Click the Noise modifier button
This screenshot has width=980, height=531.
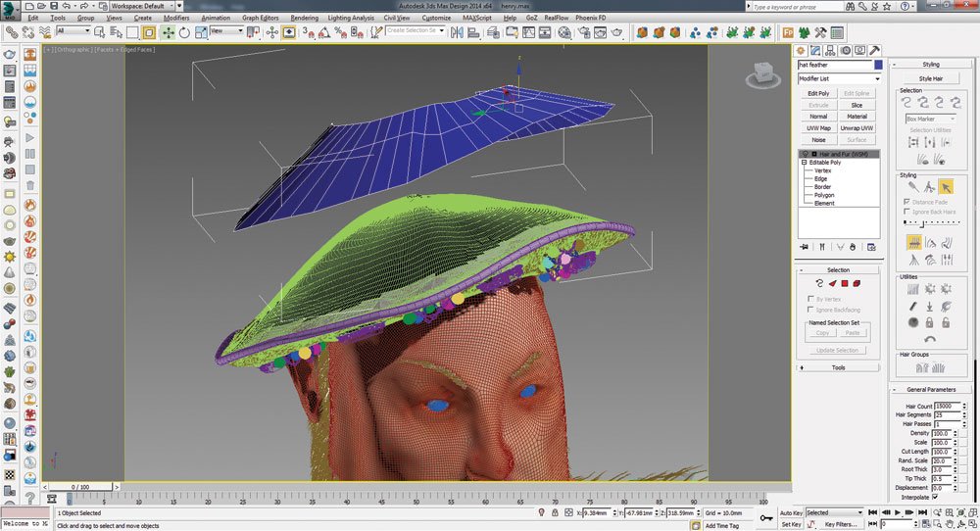[x=818, y=140]
